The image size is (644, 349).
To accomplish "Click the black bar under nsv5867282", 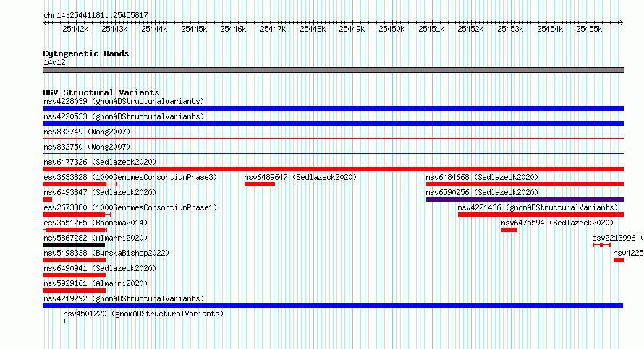I will click(x=74, y=245).
